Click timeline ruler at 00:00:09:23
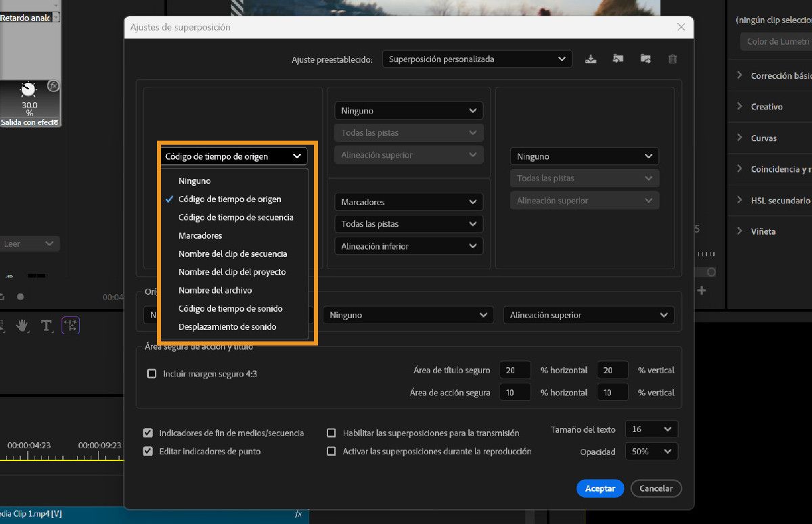Viewport: 812px width, 524px height. [99, 446]
